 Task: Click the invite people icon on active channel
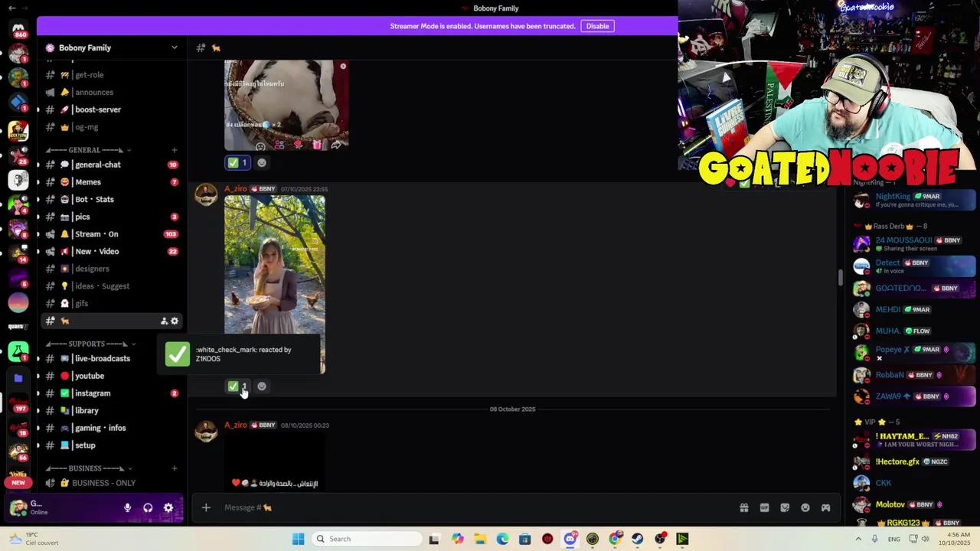[x=164, y=321]
